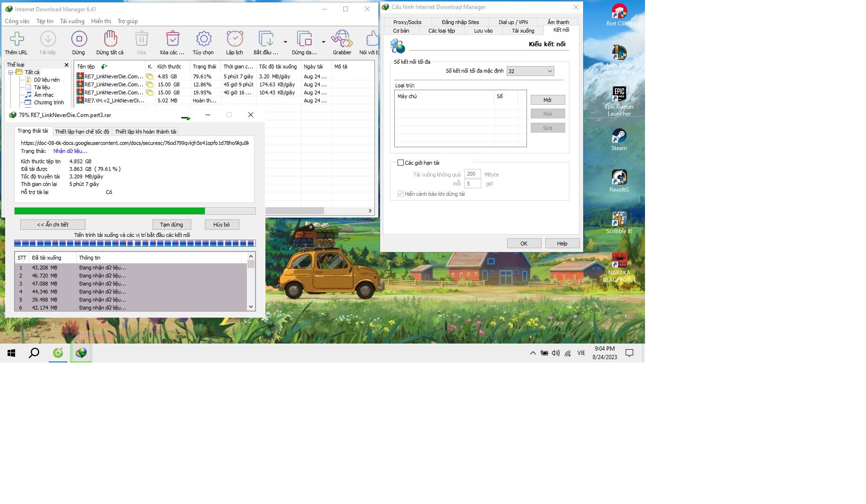Open the Số kết nối tối đa dropdown
This screenshot has width=866, height=504.
point(530,71)
